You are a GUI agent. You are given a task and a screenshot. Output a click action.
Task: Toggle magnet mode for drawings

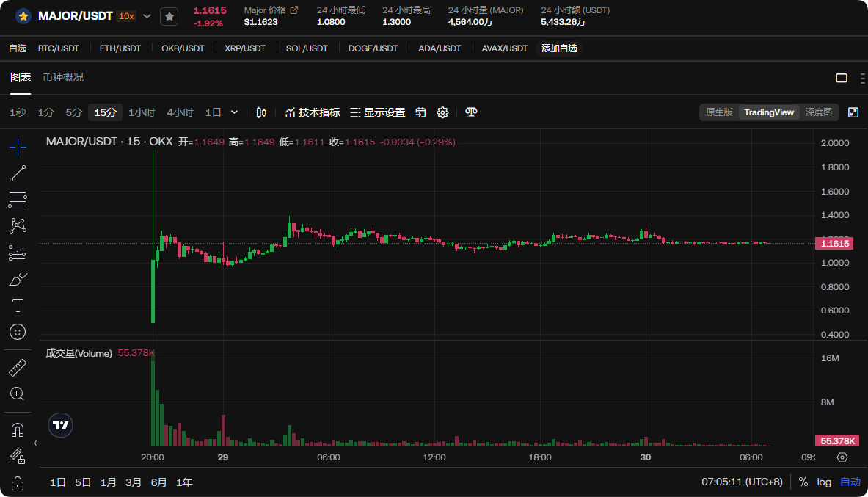[x=18, y=430]
